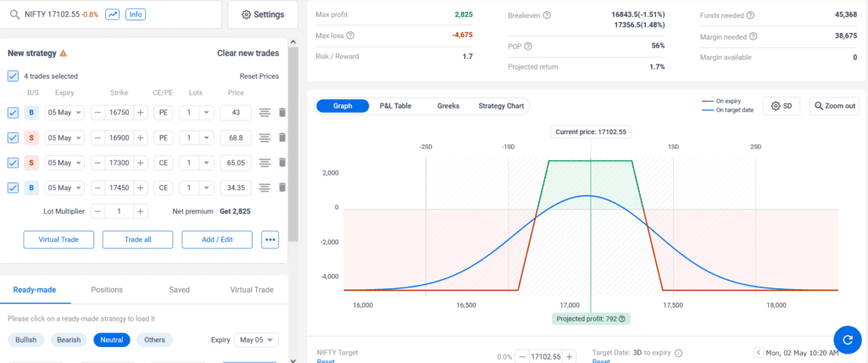
Task: Switch PE/CE on the 16750 row
Action: (x=164, y=113)
